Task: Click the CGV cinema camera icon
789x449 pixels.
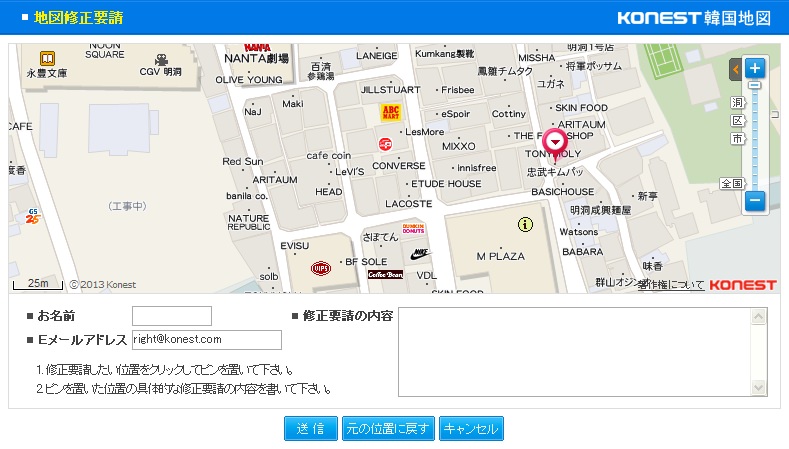Action: pyautogui.click(x=162, y=60)
